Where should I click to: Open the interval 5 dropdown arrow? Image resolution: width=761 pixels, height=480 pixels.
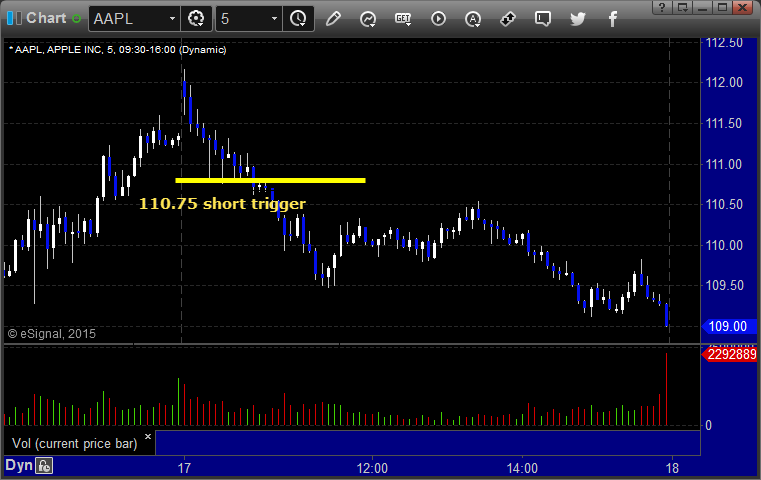[274, 19]
